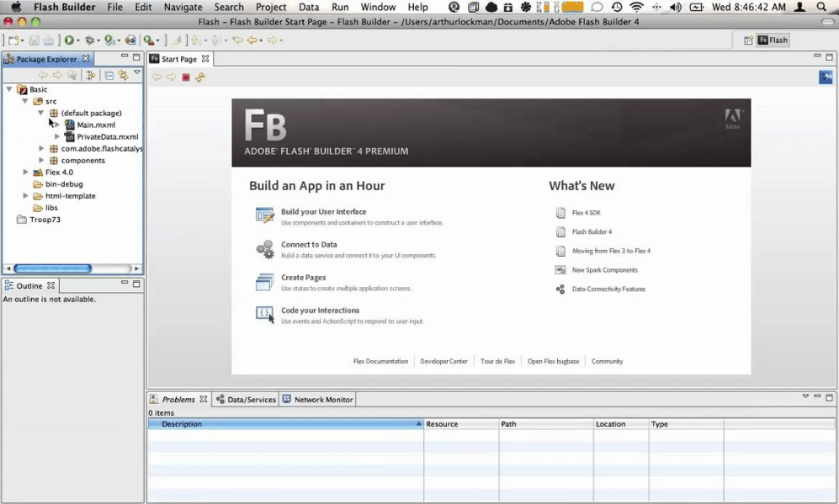
Task: Open the Navigate menu
Action: (x=183, y=7)
